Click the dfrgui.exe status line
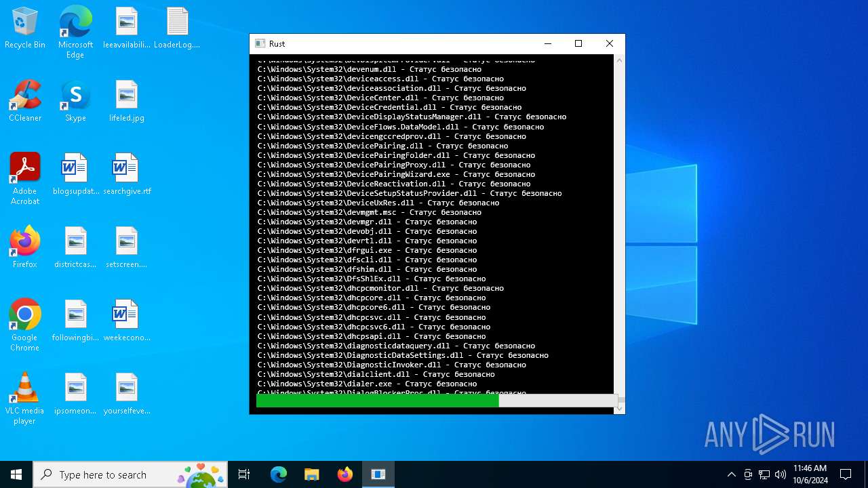Viewport: 868px width, 488px height. pos(367,250)
